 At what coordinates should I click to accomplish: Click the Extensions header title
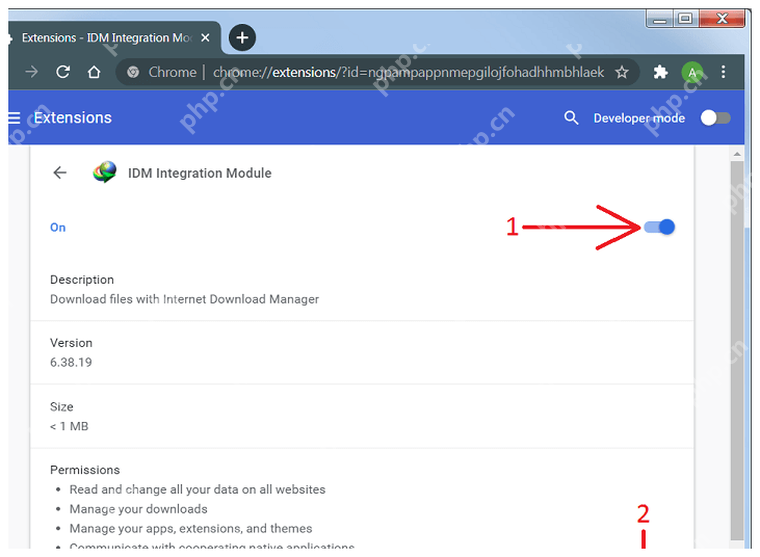[x=73, y=118]
